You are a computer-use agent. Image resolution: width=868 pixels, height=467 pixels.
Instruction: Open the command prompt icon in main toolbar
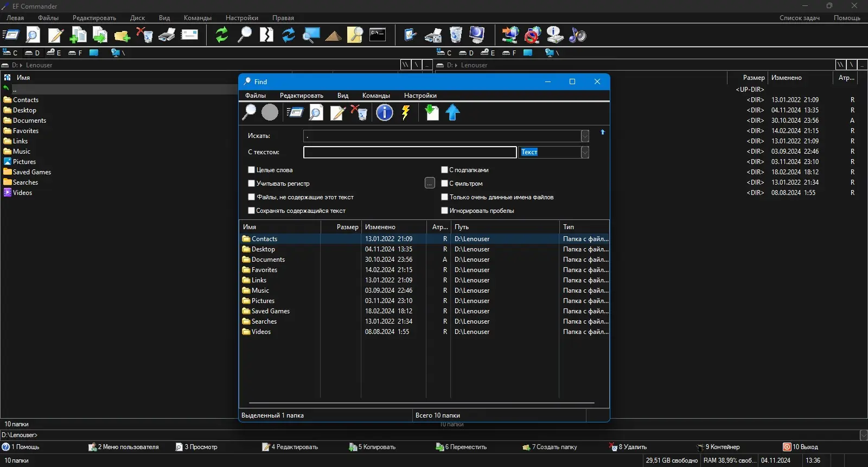378,35
